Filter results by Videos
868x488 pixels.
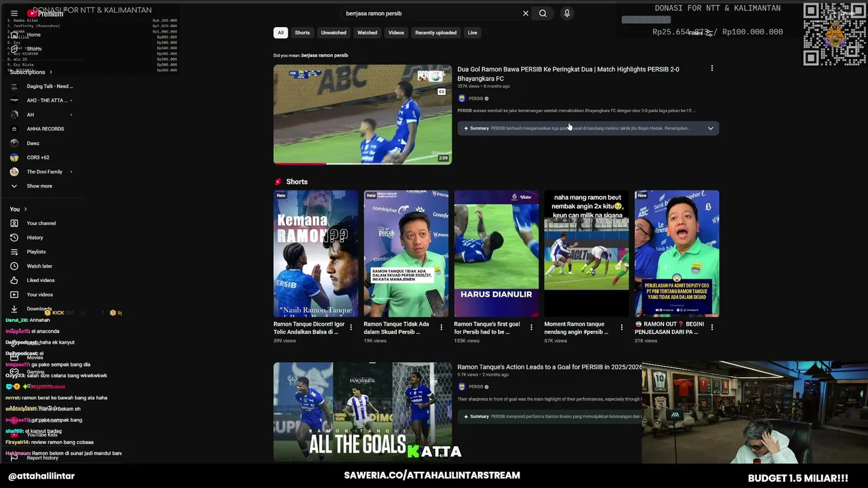[396, 33]
